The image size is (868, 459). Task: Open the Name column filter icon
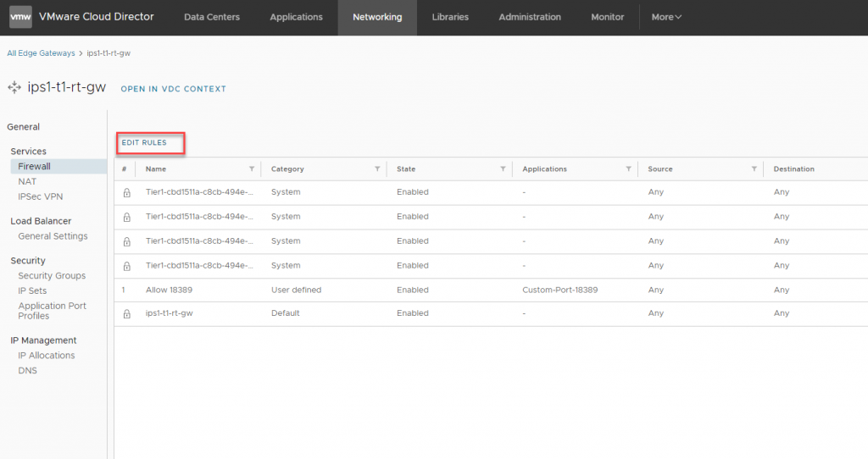tap(251, 169)
